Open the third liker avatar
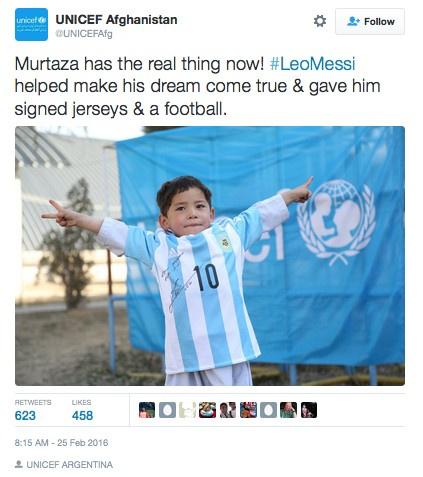 (188, 410)
